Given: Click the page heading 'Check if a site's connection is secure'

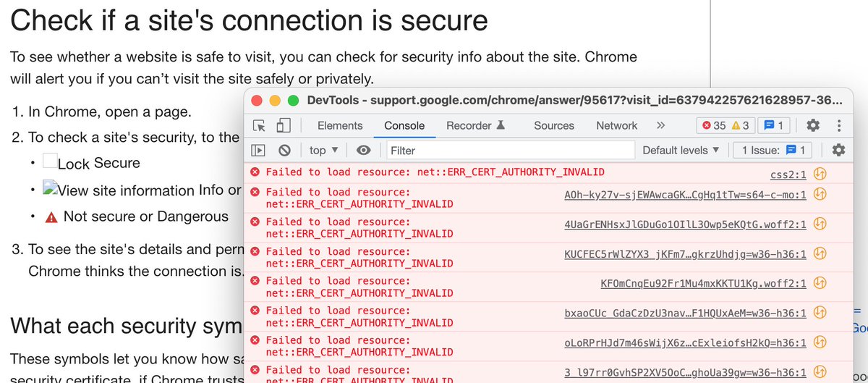Looking at the screenshot, I should tap(249, 20).
